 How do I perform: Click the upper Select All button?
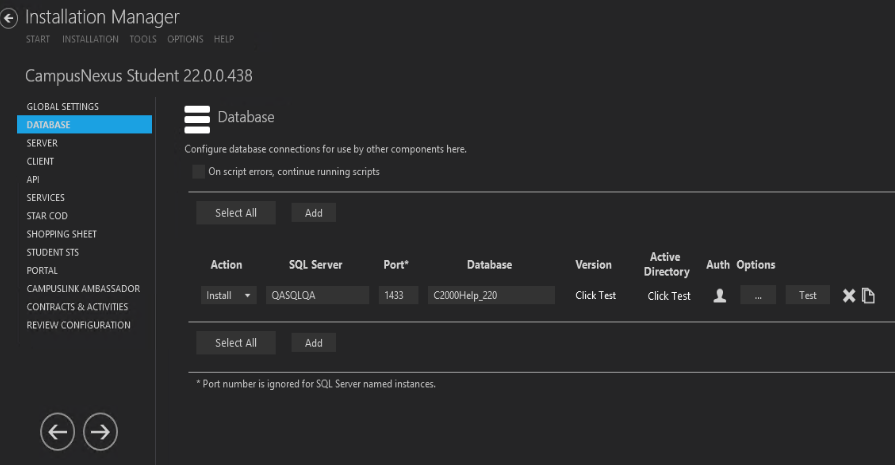click(236, 213)
